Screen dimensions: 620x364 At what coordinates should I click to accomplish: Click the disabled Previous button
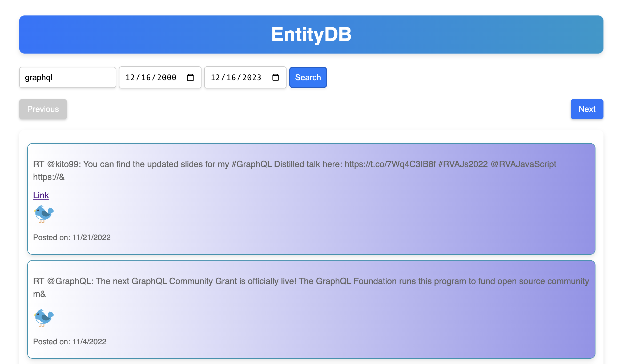[x=43, y=109]
